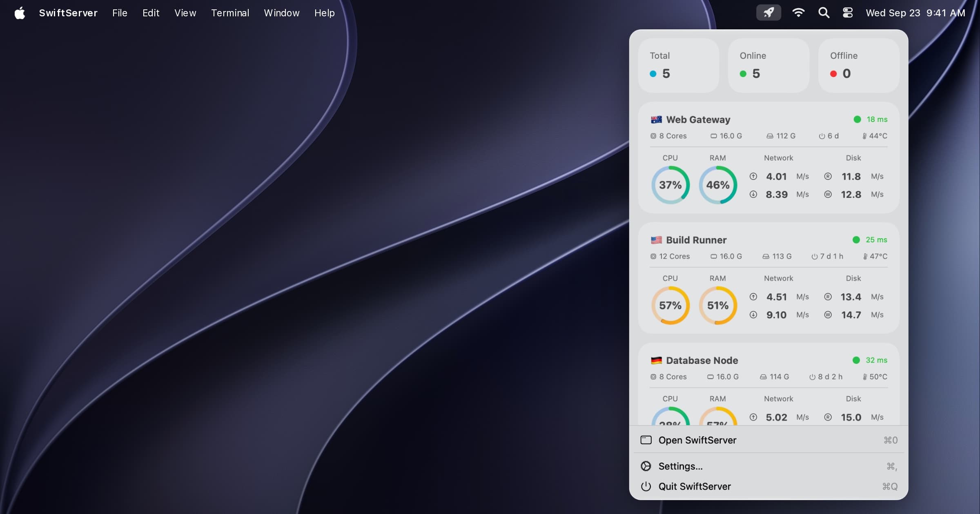Select Quit SwiftServer
The image size is (980, 514).
(768, 486)
